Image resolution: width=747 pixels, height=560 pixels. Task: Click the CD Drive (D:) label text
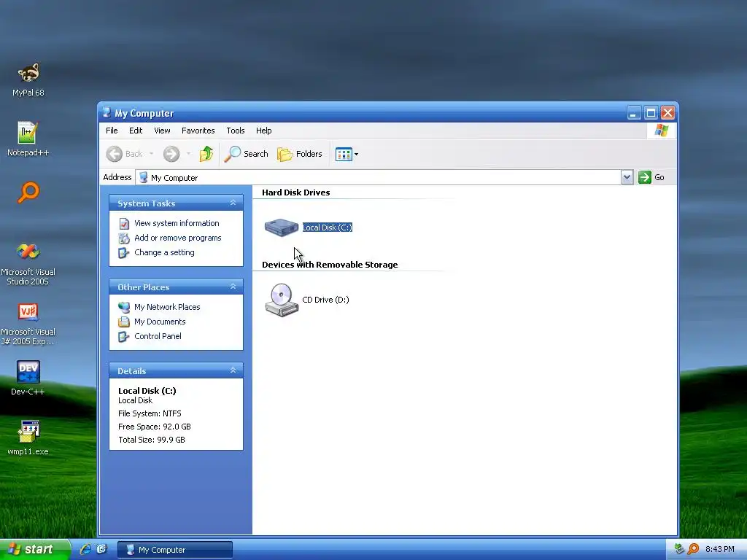coord(325,300)
